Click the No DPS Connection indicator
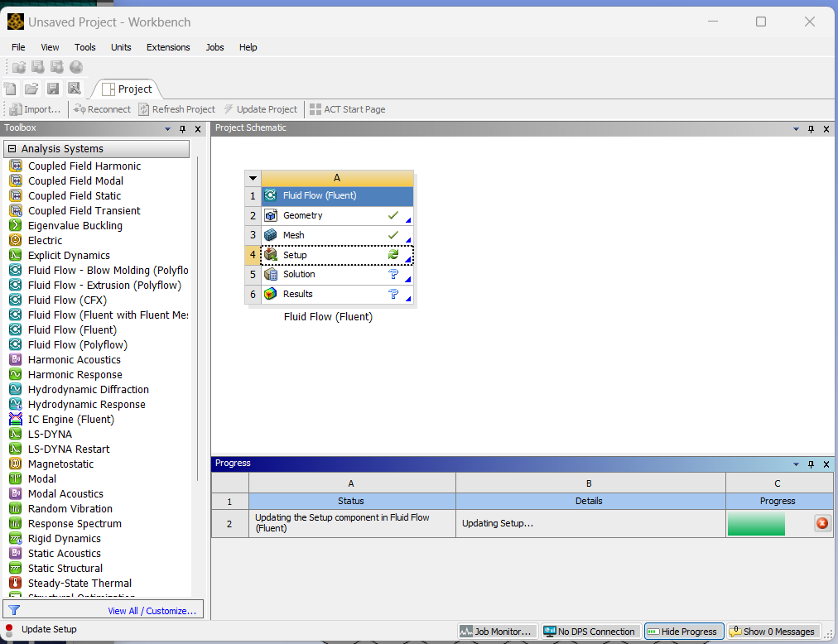838x644 pixels. tap(590, 632)
